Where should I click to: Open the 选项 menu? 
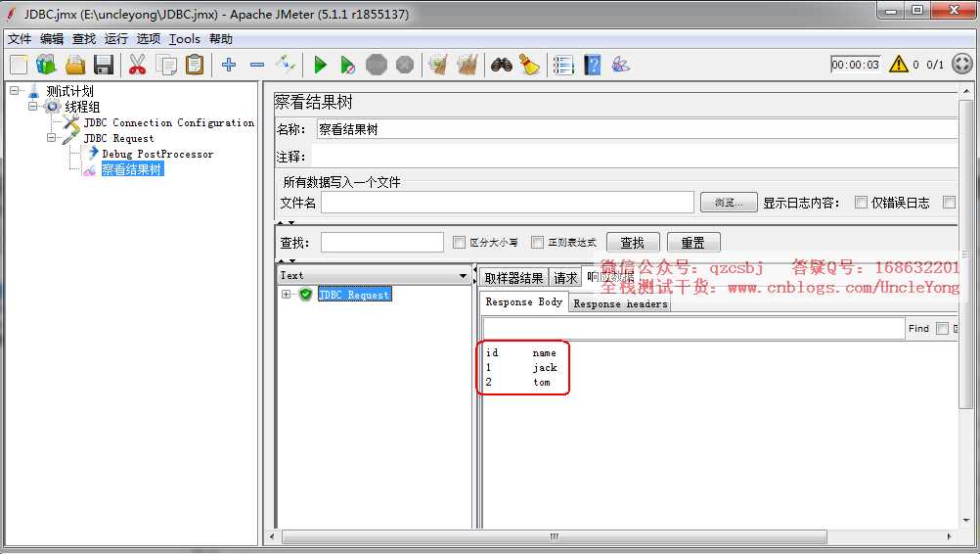(149, 39)
